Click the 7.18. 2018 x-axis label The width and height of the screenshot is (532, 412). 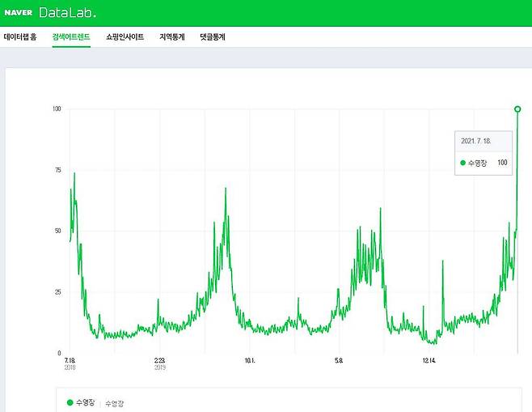coord(70,363)
